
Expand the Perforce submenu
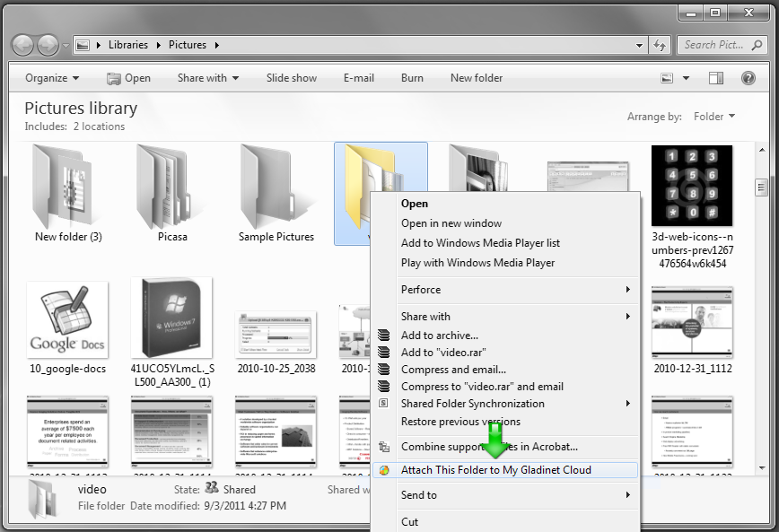(517, 290)
